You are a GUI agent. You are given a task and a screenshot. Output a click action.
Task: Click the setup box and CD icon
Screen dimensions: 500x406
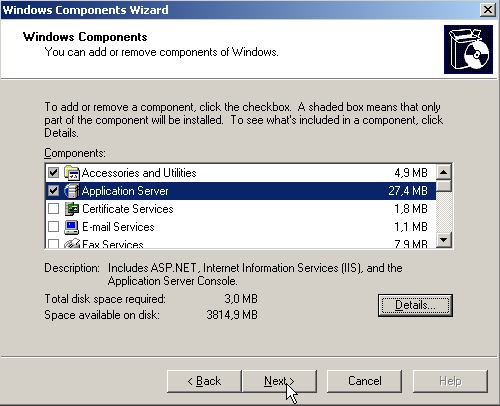[468, 49]
